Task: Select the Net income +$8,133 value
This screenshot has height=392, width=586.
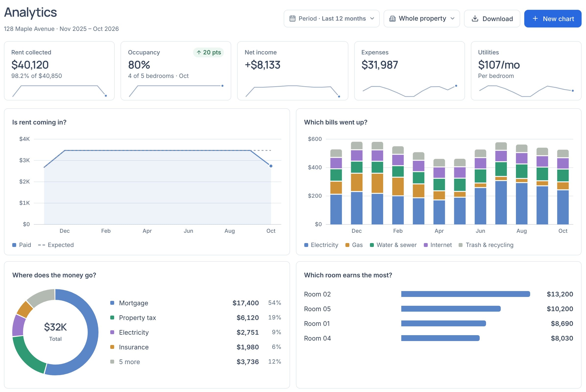Action: (x=263, y=65)
